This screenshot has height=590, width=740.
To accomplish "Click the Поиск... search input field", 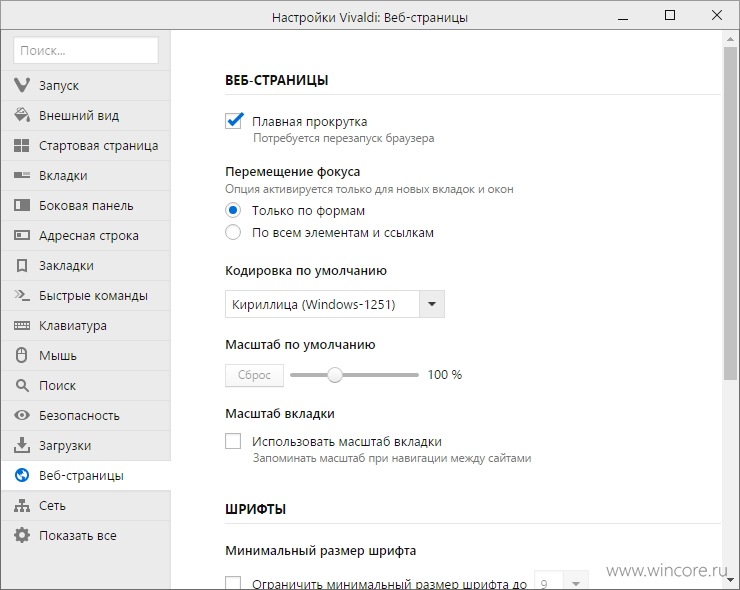I will [86, 50].
